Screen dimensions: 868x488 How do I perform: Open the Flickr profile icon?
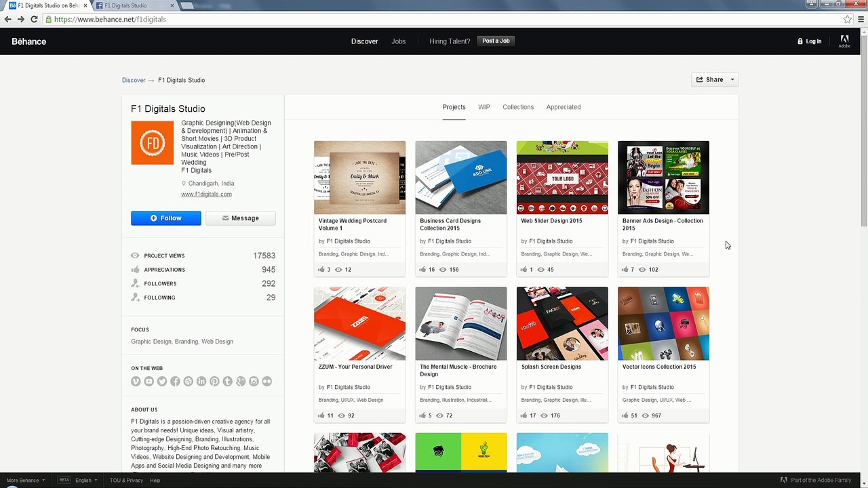267,382
